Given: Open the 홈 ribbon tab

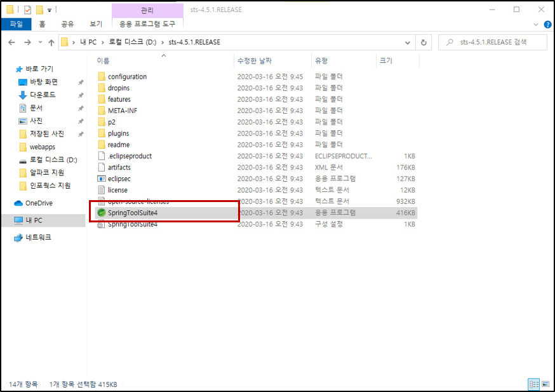Looking at the screenshot, I should tap(42, 24).
